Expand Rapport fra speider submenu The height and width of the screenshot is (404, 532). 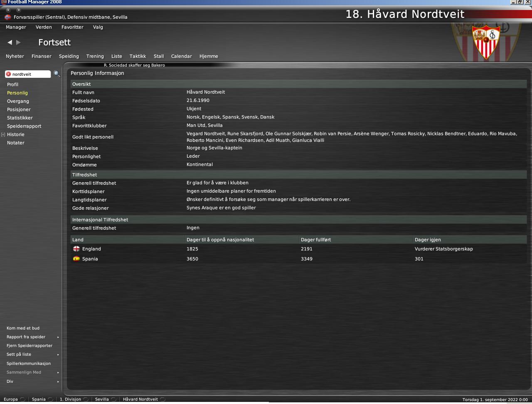[58, 337]
